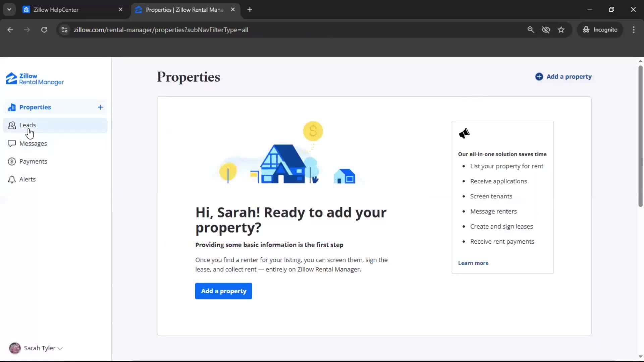Click the blue Add a property button
The image size is (644, 362).
pyautogui.click(x=223, y=291)
